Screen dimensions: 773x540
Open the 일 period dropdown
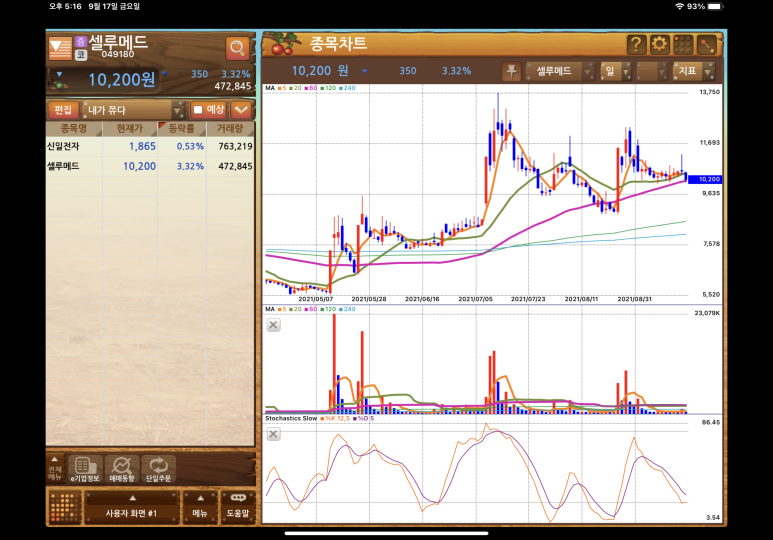pos(616,71)
